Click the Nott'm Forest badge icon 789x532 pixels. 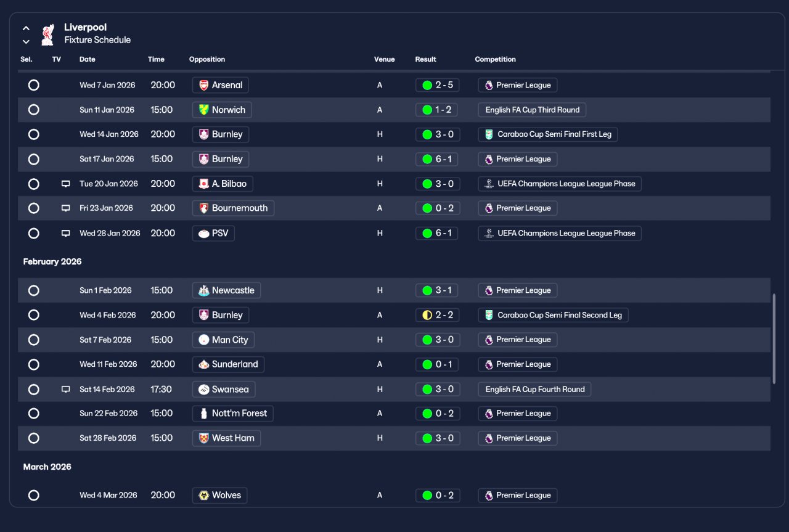pyautogui.click(x=203, y=414)
